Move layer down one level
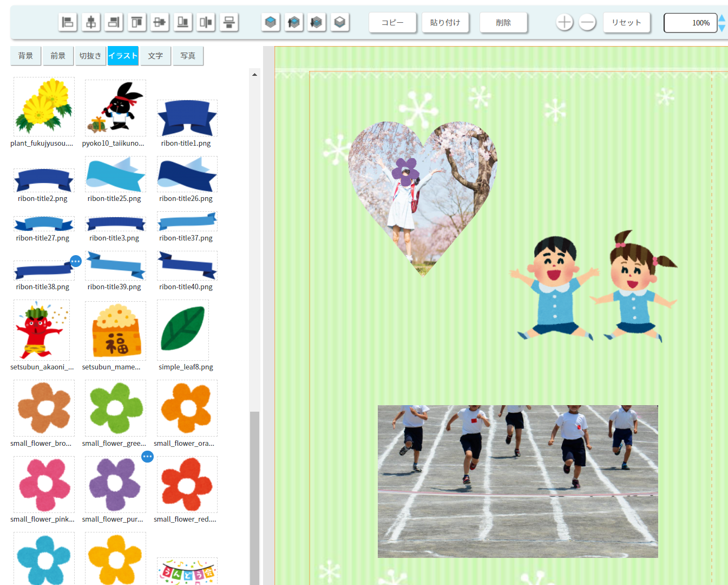Viewport: 728px width, 585px height. (x=317, y=22)
